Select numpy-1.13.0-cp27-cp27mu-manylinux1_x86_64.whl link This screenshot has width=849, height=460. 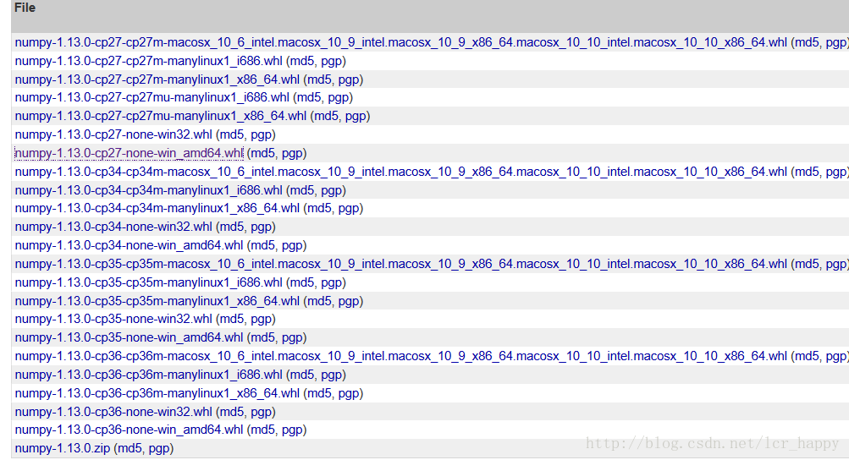tap(161, 116)
